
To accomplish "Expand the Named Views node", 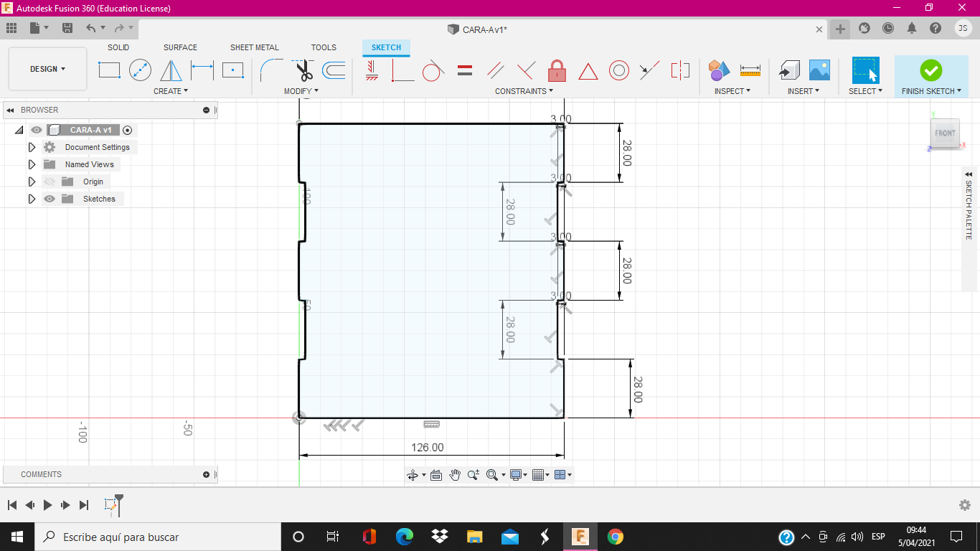I will coord(32,164).
